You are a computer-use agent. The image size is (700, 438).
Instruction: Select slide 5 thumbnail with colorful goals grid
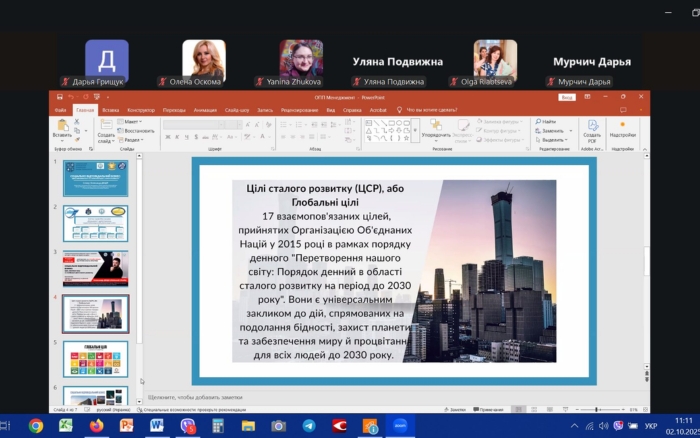pos(95,358)
